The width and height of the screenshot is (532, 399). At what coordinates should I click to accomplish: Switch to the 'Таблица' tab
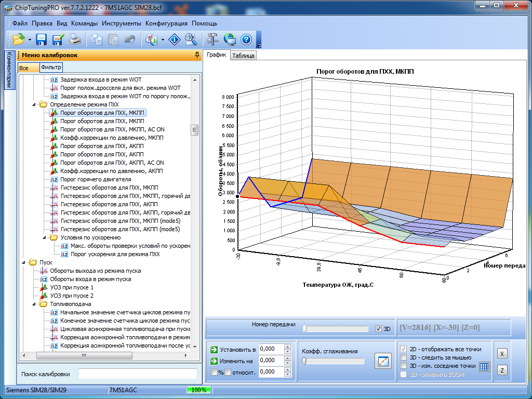pos(243,56)
